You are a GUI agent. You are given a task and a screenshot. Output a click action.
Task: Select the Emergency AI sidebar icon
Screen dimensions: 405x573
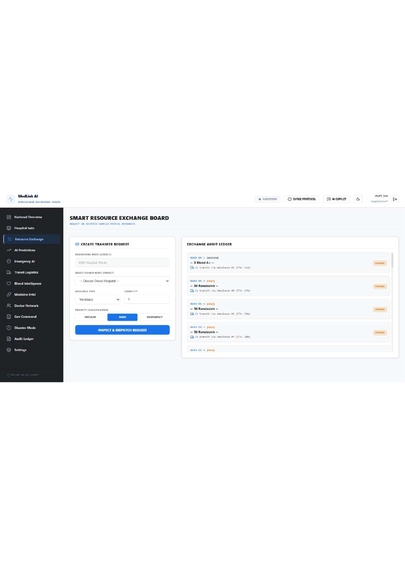(x=9, y=261)
